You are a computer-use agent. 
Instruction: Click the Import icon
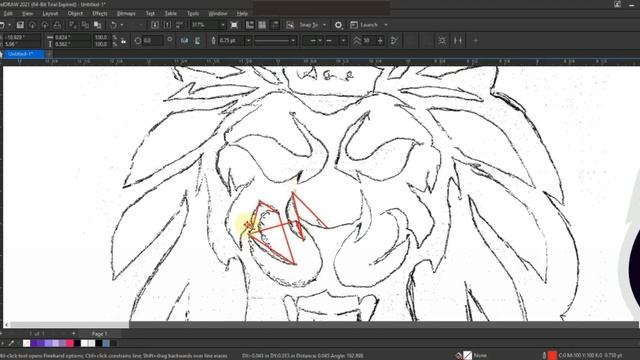pyautogui.click(x=155, y=25)
